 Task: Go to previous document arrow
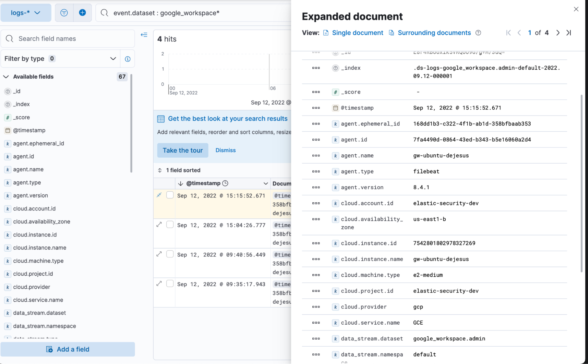[519, 33]
